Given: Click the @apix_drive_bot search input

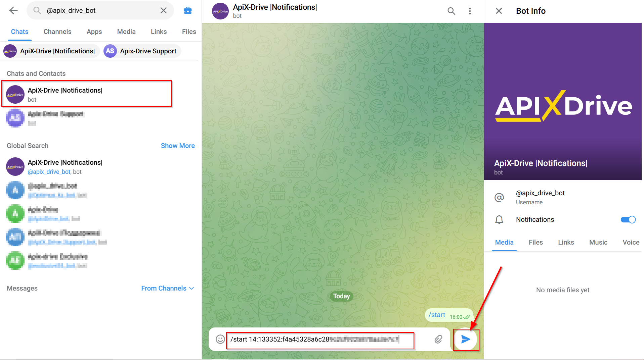Looking at the screenshot, I should tap(100, 10).
